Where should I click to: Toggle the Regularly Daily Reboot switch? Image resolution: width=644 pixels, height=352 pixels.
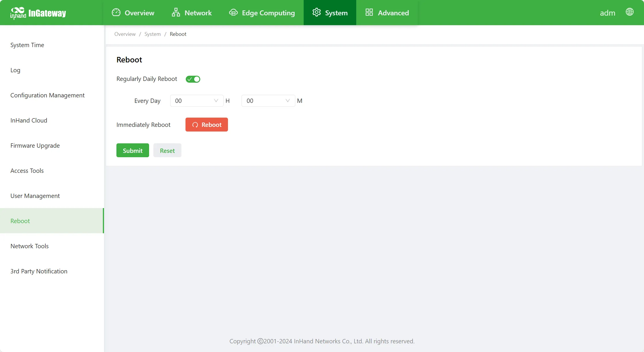(x=193, y=79)
